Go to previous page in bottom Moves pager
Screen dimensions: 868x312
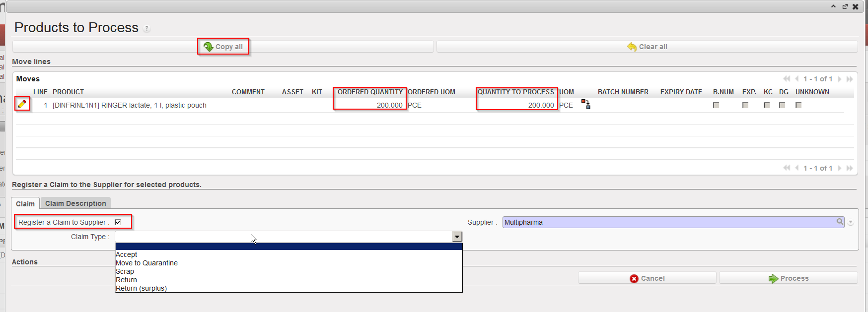[x=797, y=168]
